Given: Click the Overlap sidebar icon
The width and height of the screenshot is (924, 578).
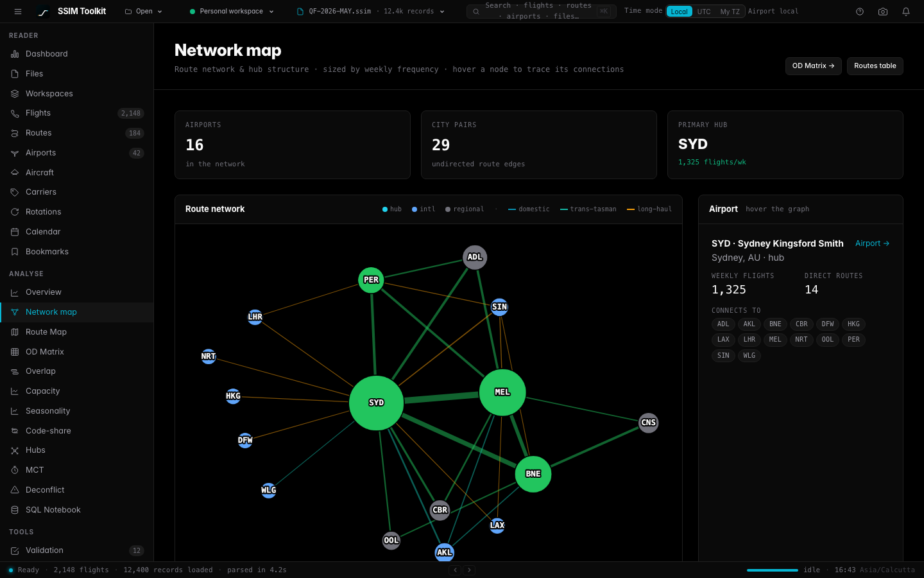Looking at the screenshot, I should click(15, 371).
